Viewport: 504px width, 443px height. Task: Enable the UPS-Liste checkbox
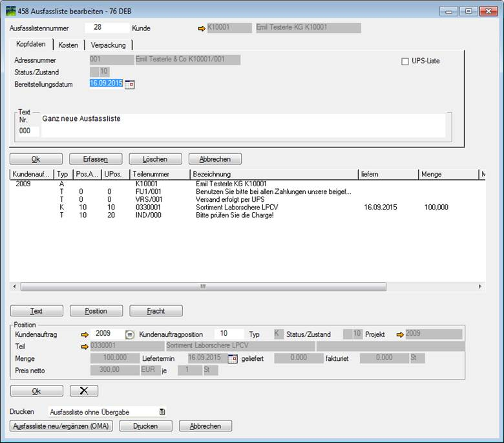[x=405, y=61]
